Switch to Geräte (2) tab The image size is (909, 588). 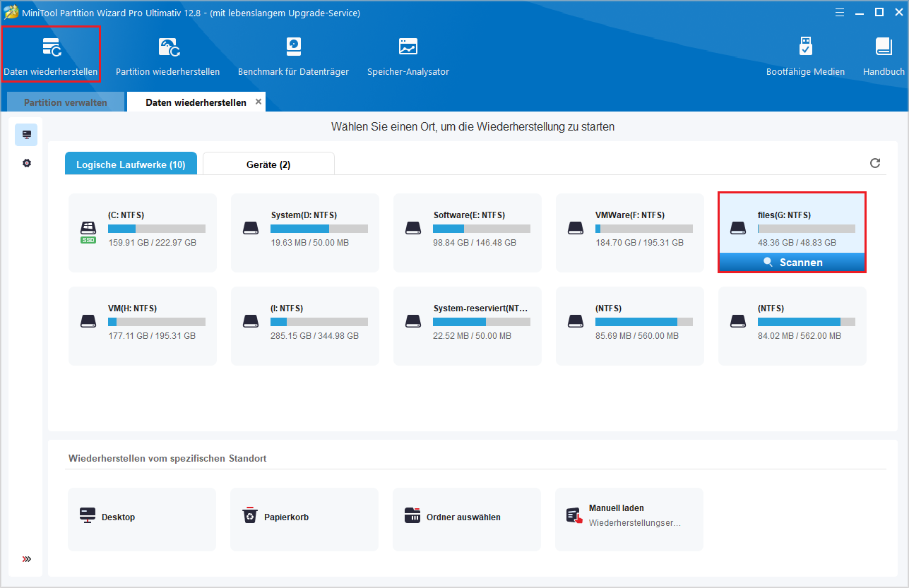[268, 164]
